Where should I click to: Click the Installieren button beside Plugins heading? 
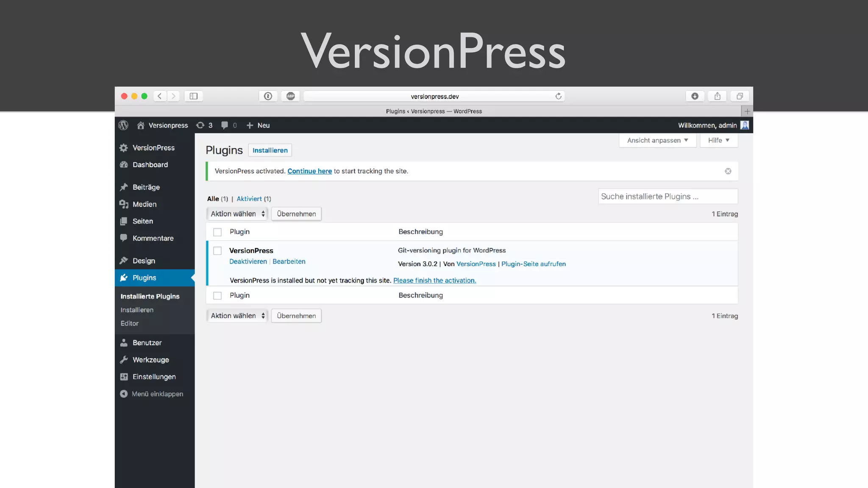point(270,150)
